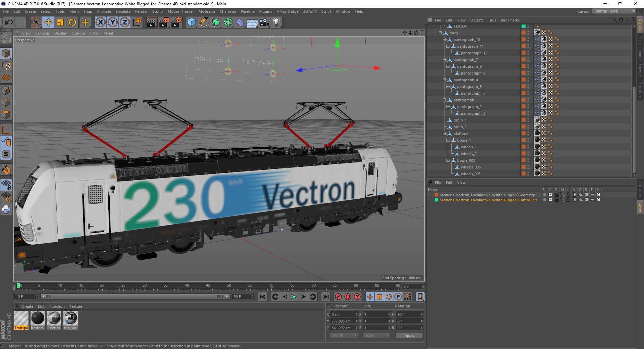Open the Spline pen tool icon
Image resolution: width=644 pixels, height=349 pixels.
coord(204,22)
